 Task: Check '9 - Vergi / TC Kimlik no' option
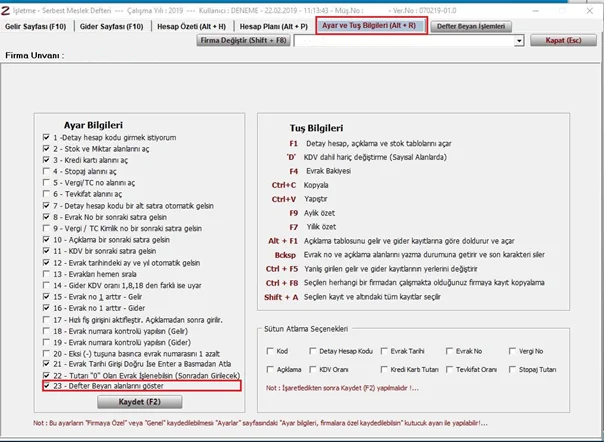[46, 228]
